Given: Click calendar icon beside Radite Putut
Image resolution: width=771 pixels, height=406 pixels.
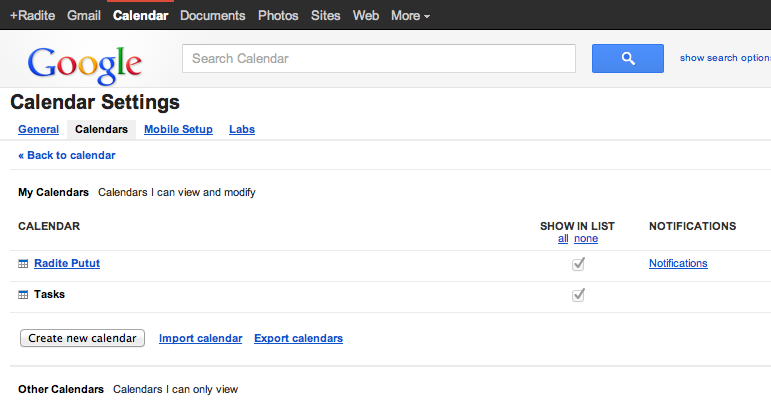Looking at the screenshot, I should tap(23, 264).
